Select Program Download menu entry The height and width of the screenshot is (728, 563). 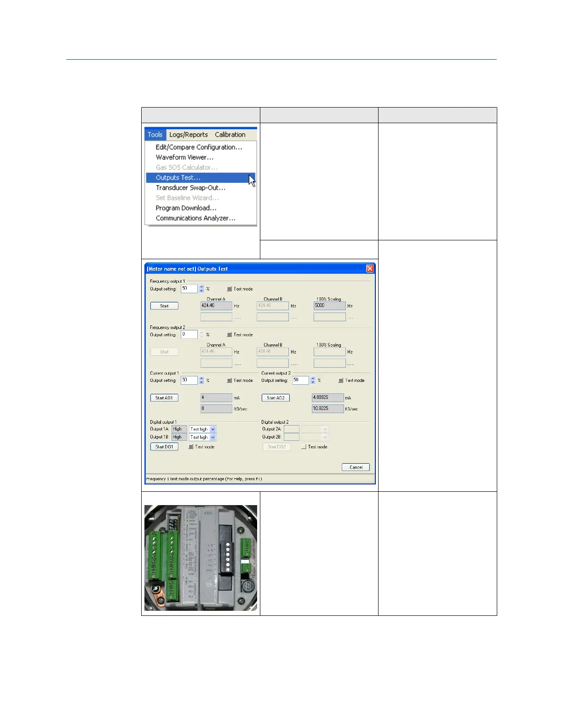pyautogui.click(x=186, y=208)
